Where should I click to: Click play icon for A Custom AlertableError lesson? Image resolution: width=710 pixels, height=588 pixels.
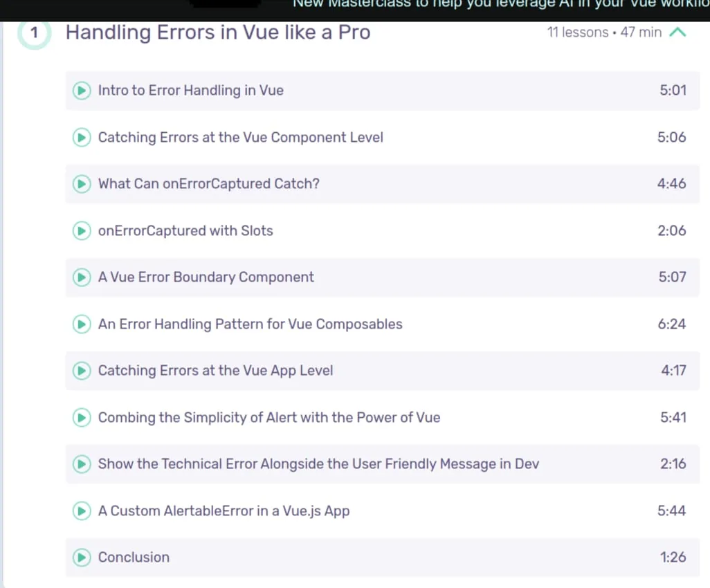click(x=82, y=511)
